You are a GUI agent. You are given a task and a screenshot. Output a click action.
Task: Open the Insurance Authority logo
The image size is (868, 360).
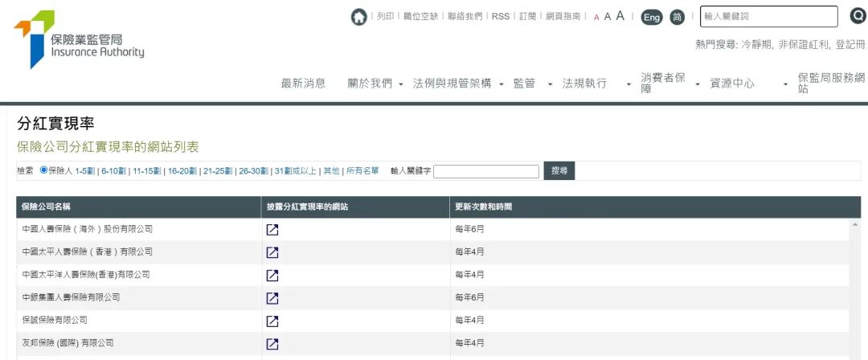79,39
